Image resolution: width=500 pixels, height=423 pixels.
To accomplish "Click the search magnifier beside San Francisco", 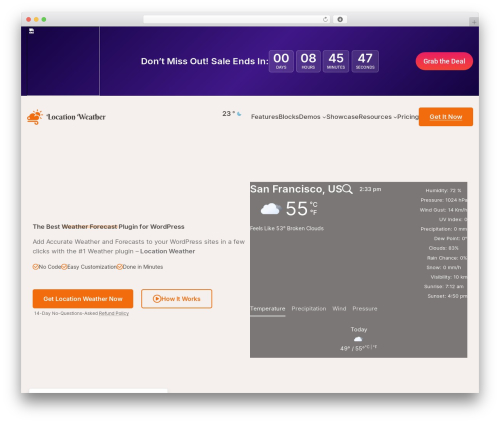I will tap(347, 189).
